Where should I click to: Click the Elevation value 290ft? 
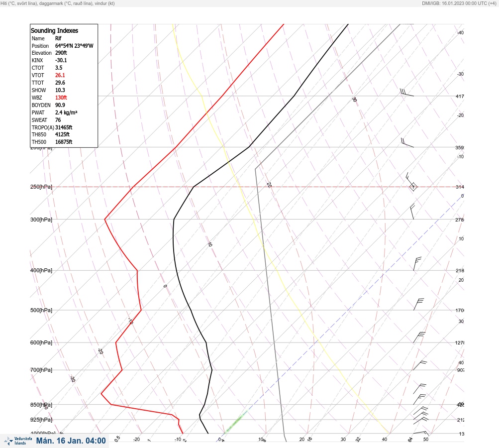coord(61,53)
